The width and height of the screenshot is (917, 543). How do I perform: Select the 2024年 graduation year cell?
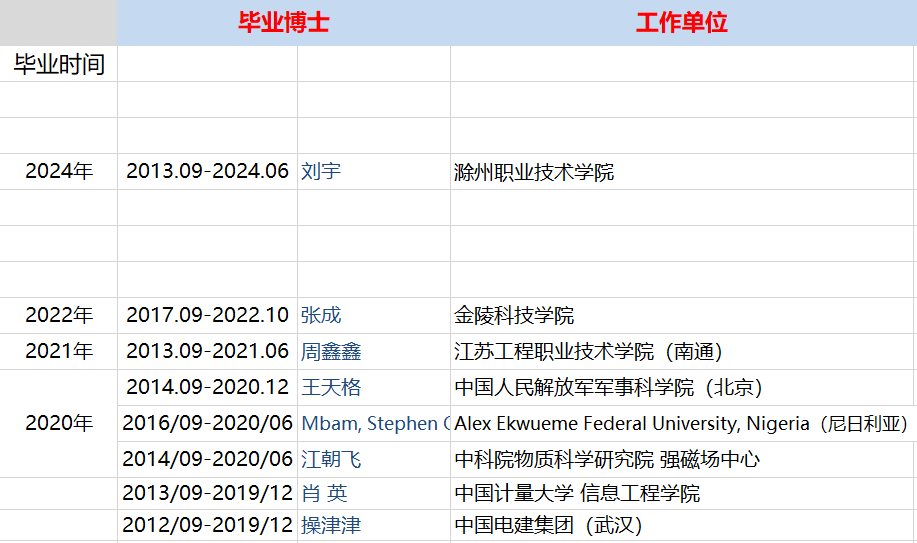(59, 172)
